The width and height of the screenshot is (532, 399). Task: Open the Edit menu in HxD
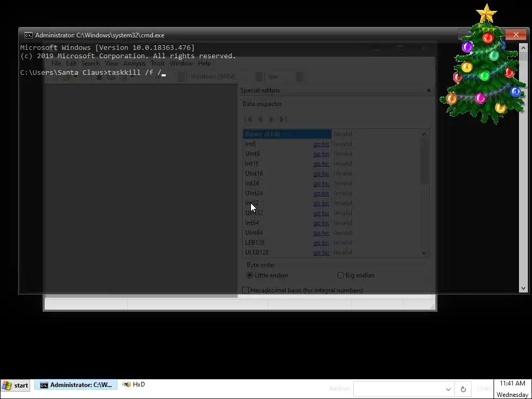pos(71,63)
